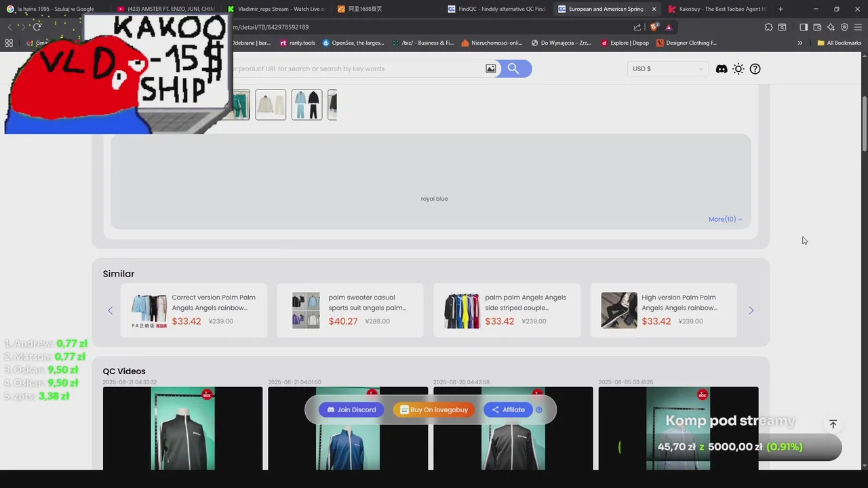Open the Do Wynajęcia bookmark
Screen dimensions: 868x488
[563, 43]
